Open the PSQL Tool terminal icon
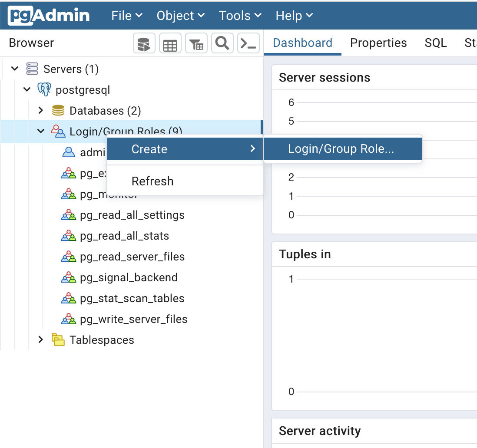The height and width of the screenshot is (448, 477). (x=248, y=43)
